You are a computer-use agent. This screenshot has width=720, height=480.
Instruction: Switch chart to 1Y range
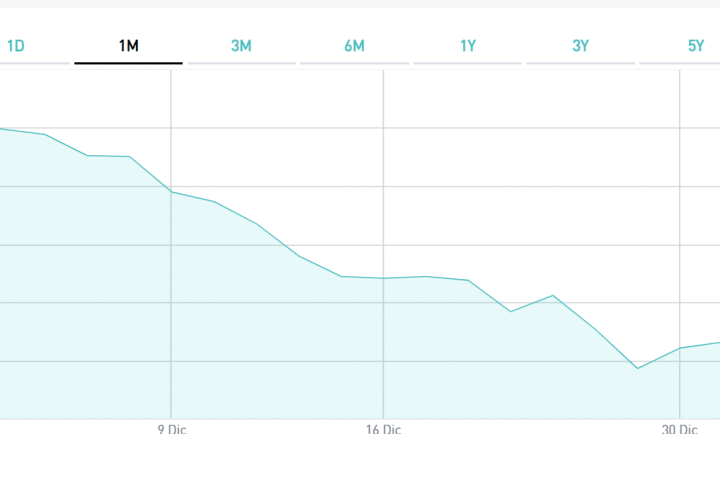tap(467, 46)
